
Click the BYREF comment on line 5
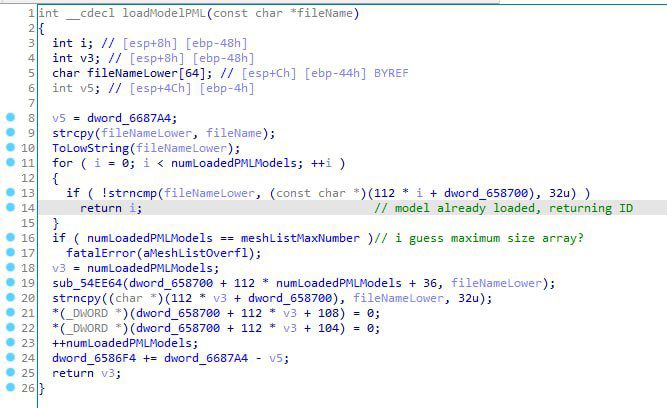coord(391,73)
